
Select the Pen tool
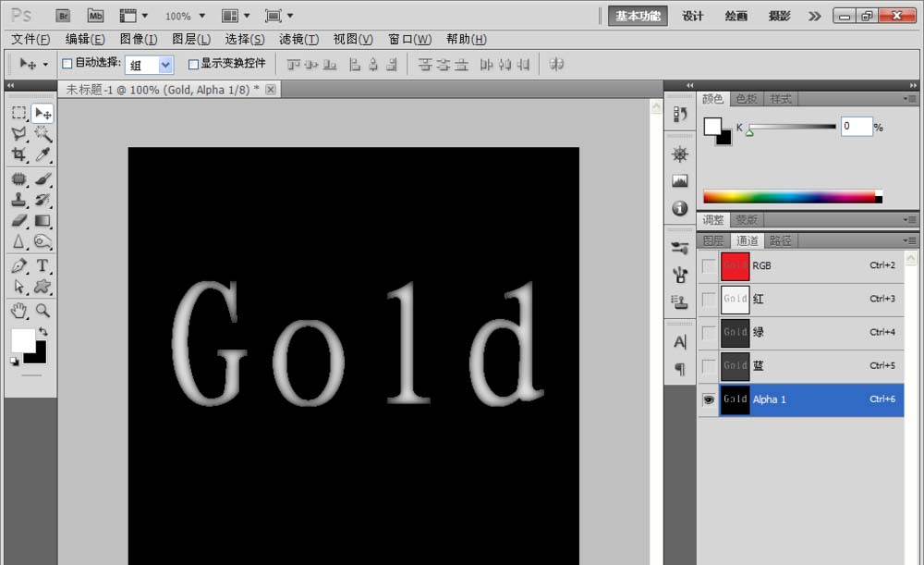pyautogui.click(x=19, y=266)
